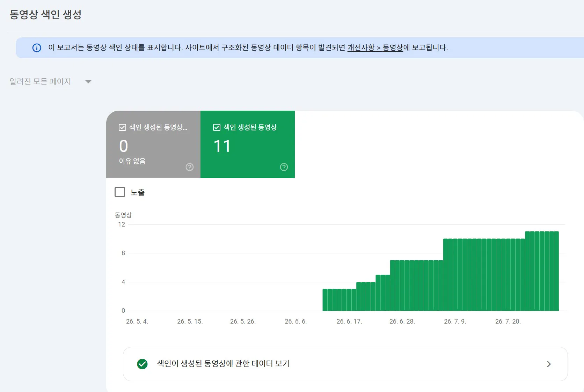Open the 개선사항 > 동영상 link
The image size is (584, 392).
pos(375,48)
